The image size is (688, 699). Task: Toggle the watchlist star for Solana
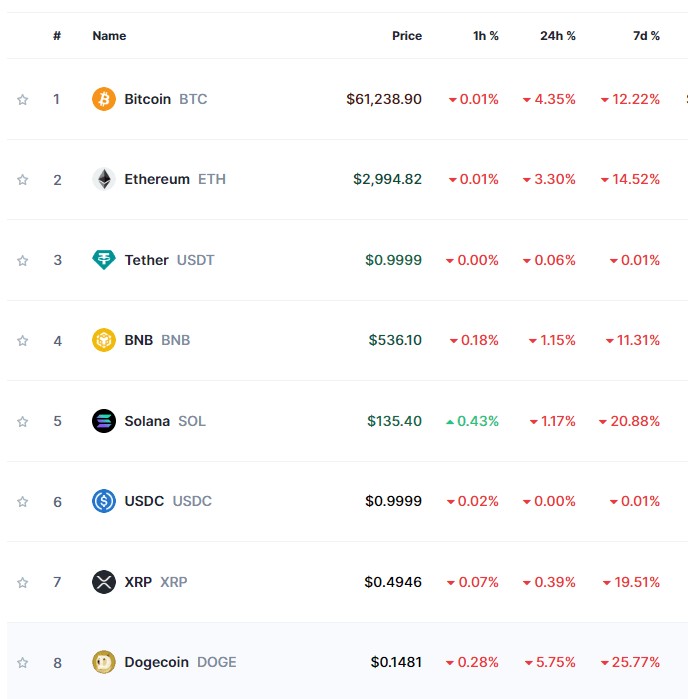(x=22, y=421)
